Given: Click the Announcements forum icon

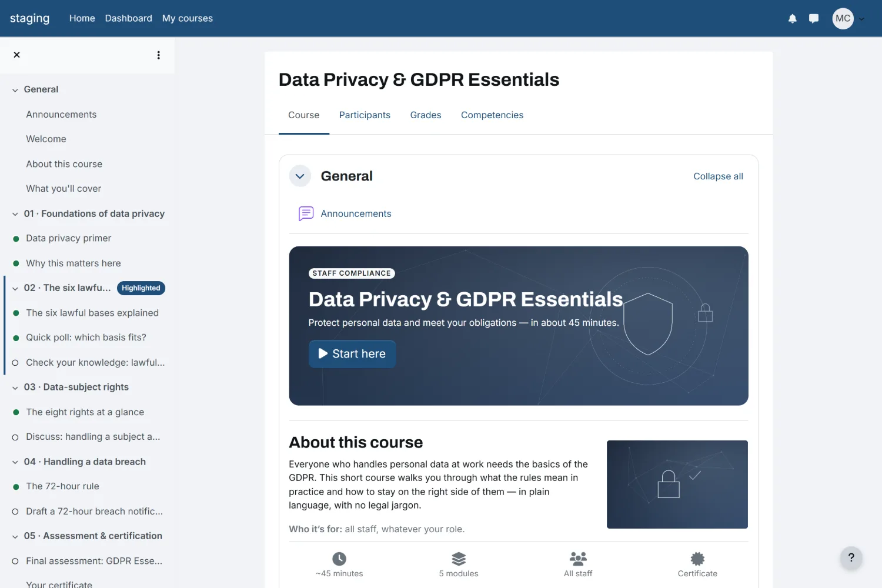Looking at the screenshot, I should (306, 213).
